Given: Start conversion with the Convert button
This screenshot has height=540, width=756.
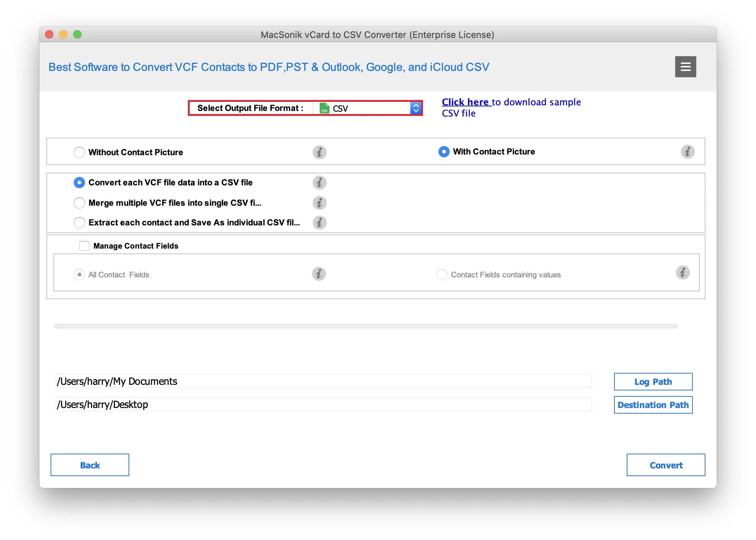Looking at the screenshot, I should point(666,465).
